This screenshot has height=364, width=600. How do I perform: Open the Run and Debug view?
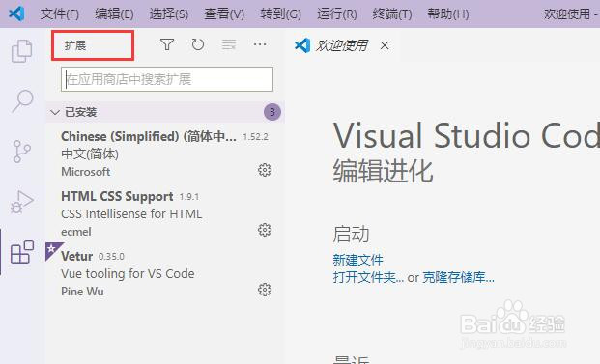click(22, 202)
